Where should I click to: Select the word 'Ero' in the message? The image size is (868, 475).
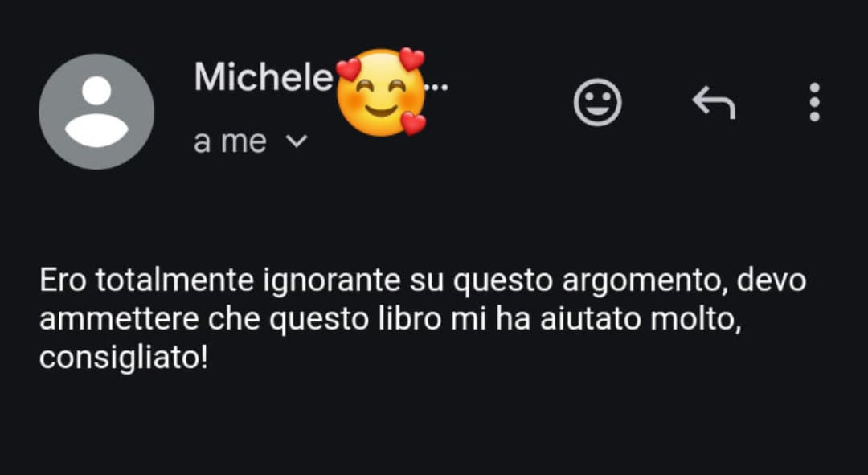pyautogui.click(x=63, y=281)
